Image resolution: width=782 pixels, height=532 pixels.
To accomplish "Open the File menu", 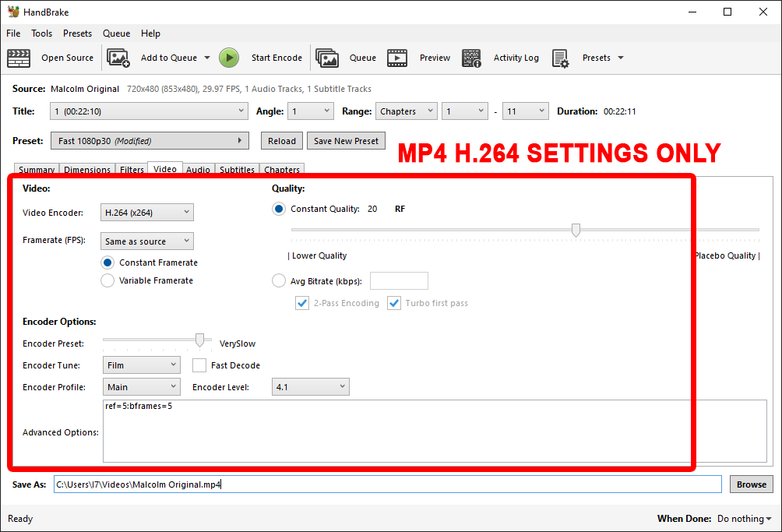I will 13,33.
